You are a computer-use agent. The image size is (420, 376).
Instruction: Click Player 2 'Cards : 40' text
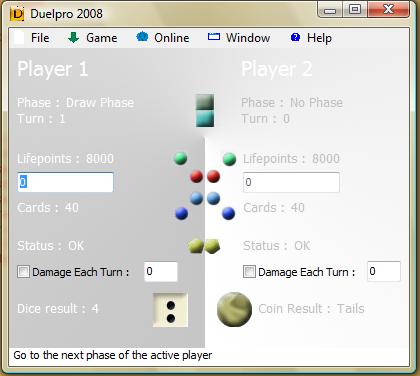(274, 208)
